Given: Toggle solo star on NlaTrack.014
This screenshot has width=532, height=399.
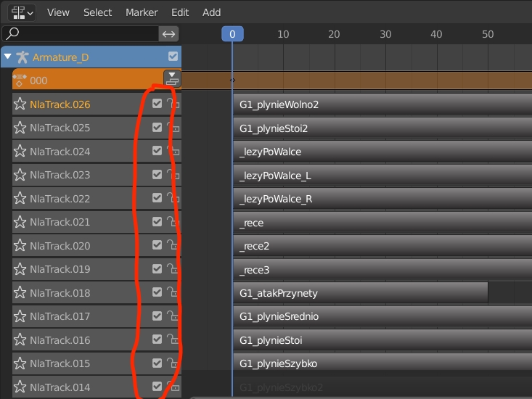Looking at the screenshot, I should (20, 387).
